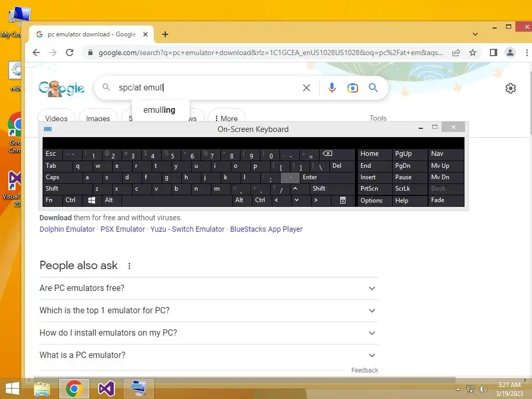
Task: Open the Chrome side panel
Action: [x=494, y=52]
